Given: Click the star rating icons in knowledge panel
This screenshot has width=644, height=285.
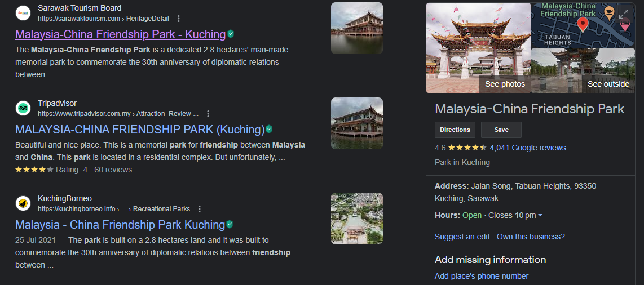Looking at the screenshot, I should 467,148.
